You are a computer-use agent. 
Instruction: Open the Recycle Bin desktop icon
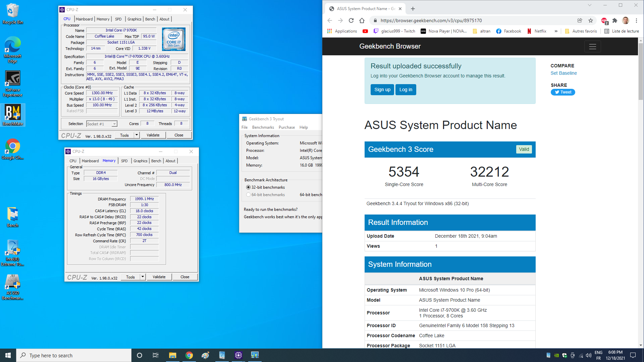tap(12, 14)
